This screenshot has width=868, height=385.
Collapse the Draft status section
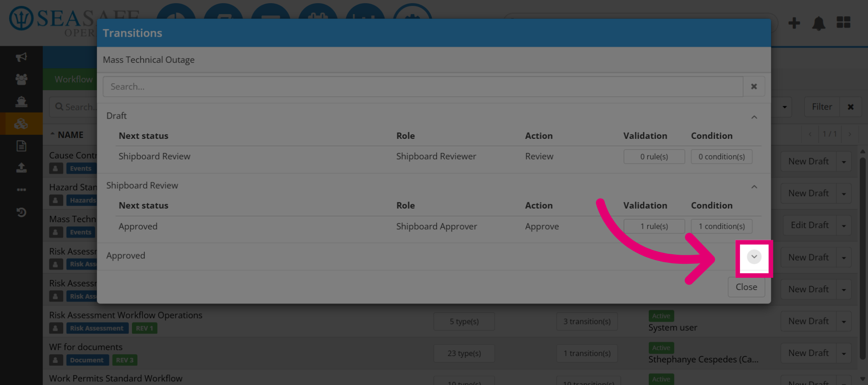click(754, 117)
